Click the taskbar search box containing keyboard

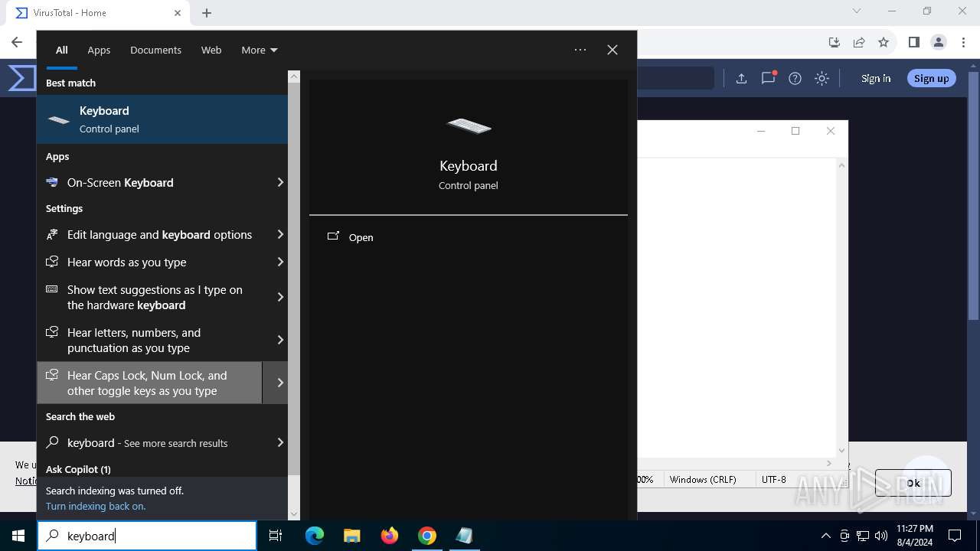coord(147,536)
